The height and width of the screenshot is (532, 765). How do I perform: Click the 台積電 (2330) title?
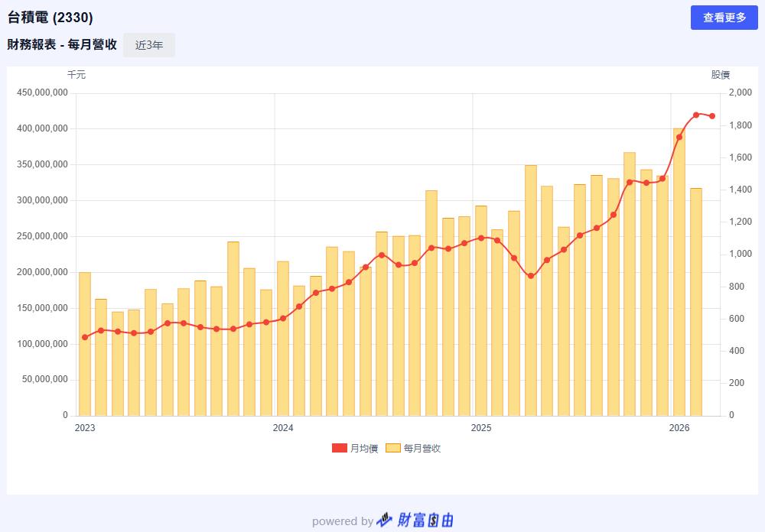[50, 18]
